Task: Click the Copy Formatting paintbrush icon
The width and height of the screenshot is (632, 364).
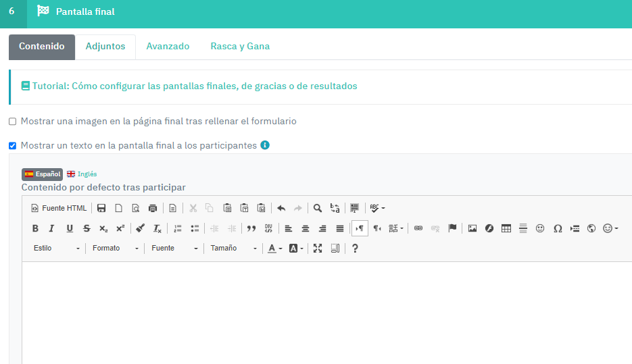Action: [x=140, y=228]
